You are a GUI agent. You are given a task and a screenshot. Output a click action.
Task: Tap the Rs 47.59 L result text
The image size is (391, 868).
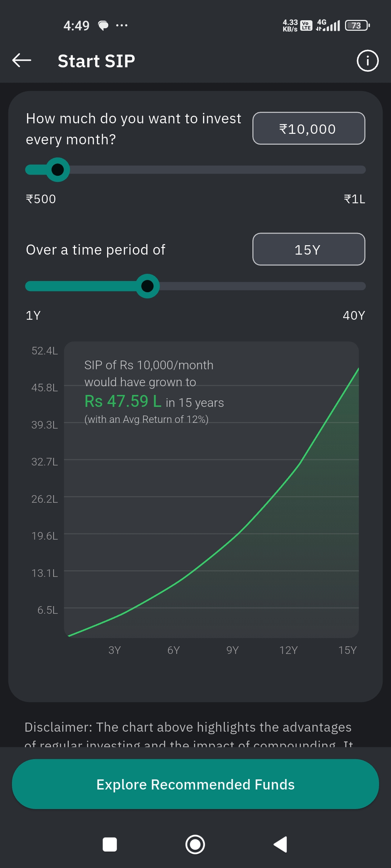(x=123, y=401)
